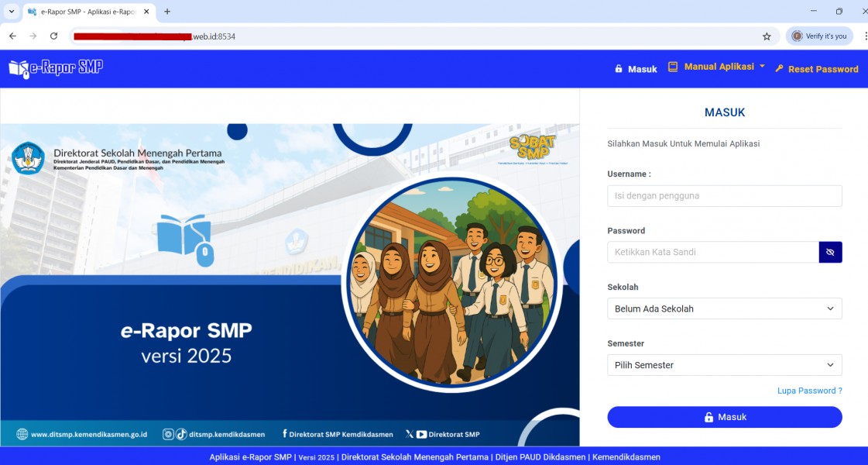Click the Silahkan Masuk Untuk Memulai Aplikasi text
Image resolution: width=868 pixels, height=465 pixels.
(x=683, y=143)
